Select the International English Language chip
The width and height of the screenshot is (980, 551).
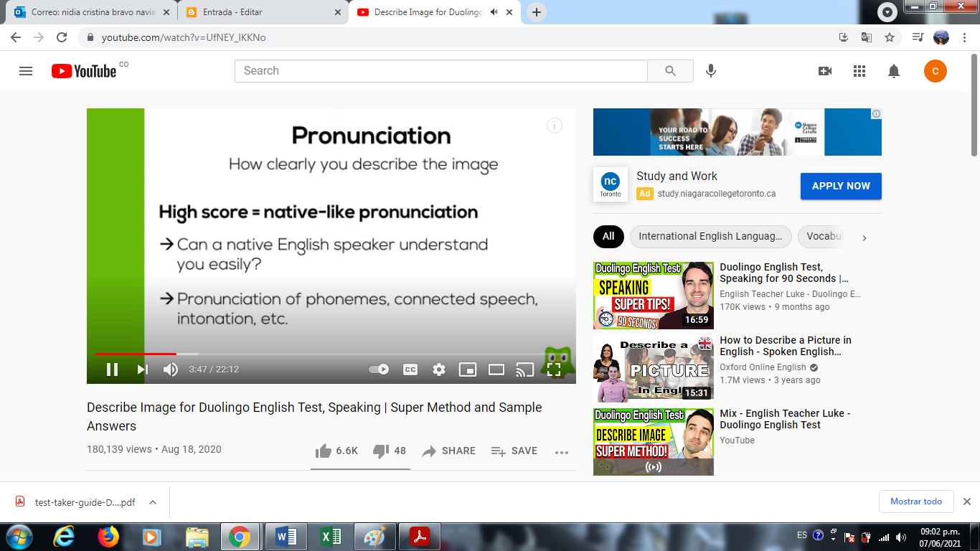click(x=710, y=236)
